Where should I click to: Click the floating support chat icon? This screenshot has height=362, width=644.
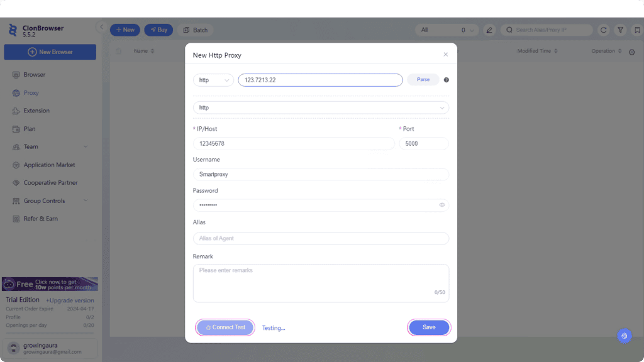click(624, 336)
